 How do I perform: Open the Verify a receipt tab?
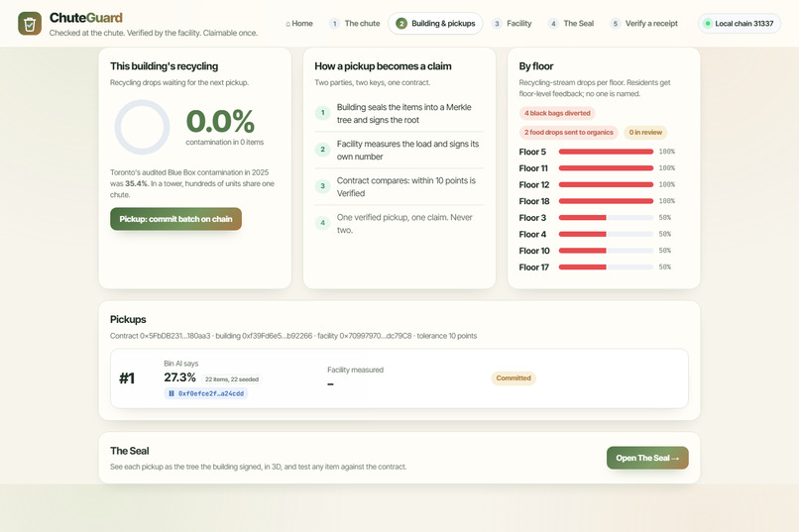pyautogui.click(x=644, y=24)
